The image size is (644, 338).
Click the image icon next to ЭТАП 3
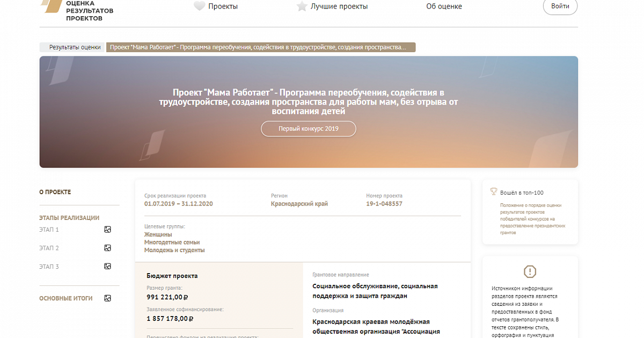point(107,267)
